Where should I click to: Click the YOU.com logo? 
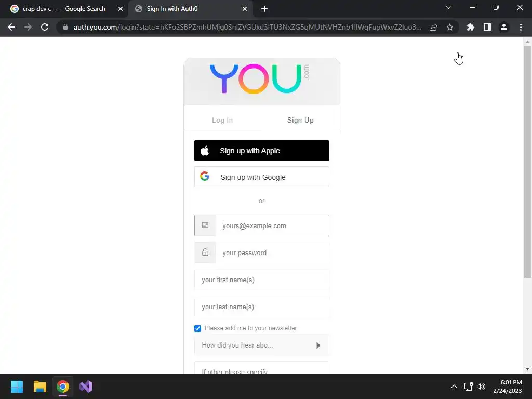(260, 78)
